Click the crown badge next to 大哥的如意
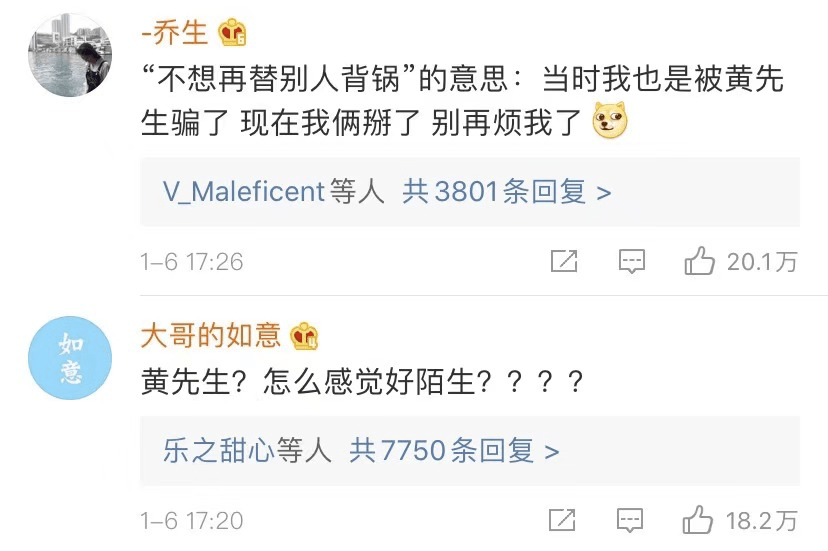The image size is (828, 551). pyautogui.click(x=304, y=336)
